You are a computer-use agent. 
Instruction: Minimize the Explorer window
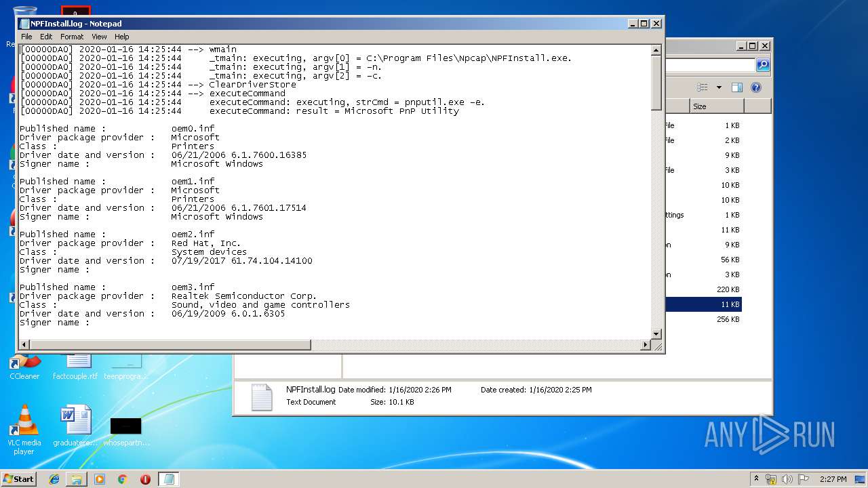[741, 46]
